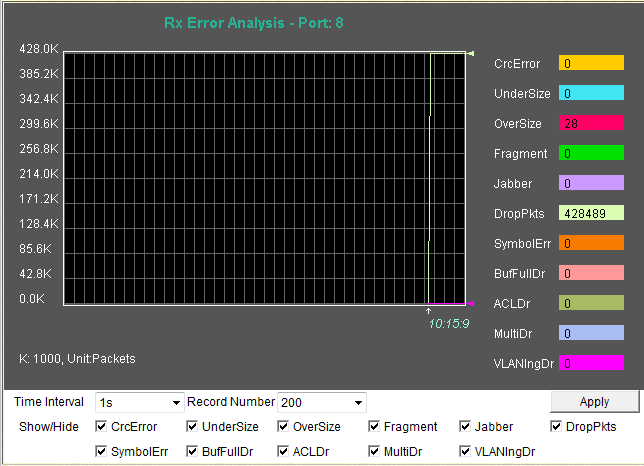Click the DropPkts swatch showing 428489
Image resolution: width=644 pixels, height=466 pixels.
click(x=591, y=213)
